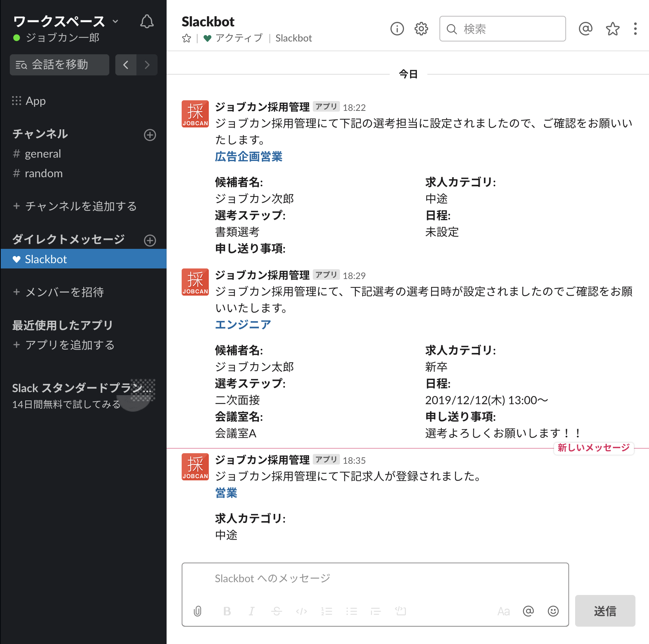Click the 送信 send button
This screenshot has width=649, height=644.
[x=605, y=611]
